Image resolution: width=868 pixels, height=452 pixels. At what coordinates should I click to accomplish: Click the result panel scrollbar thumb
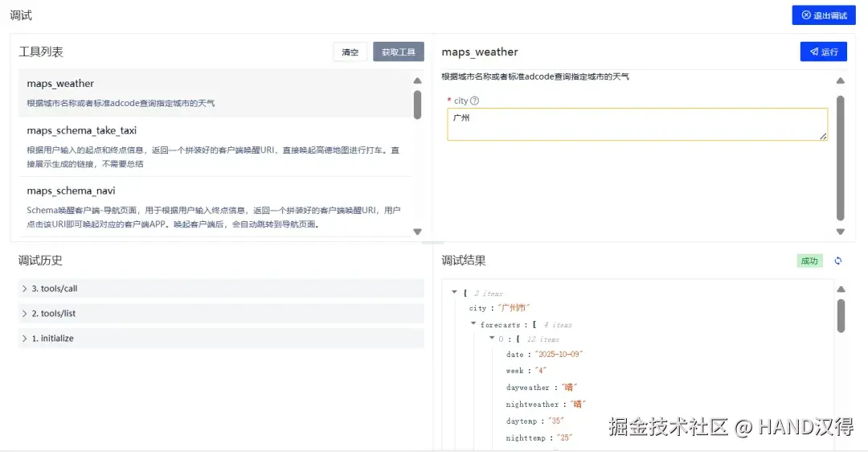[841, 316]
